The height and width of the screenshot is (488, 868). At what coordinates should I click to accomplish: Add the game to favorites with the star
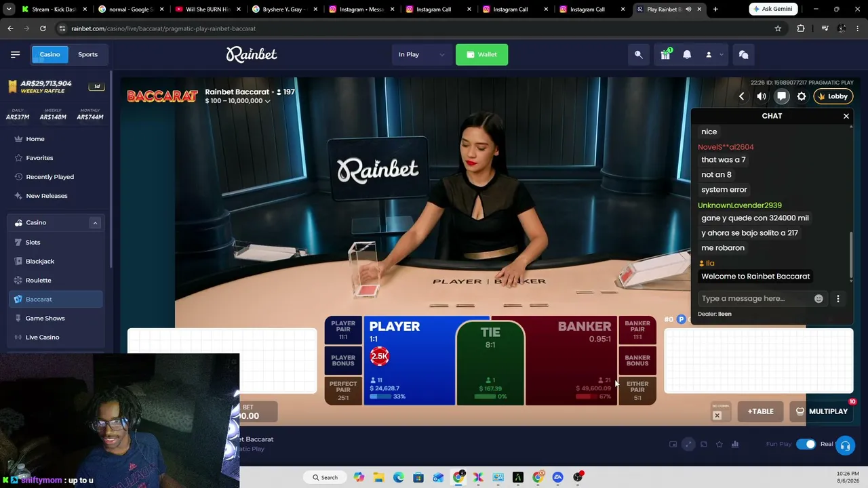click(719, 444)
